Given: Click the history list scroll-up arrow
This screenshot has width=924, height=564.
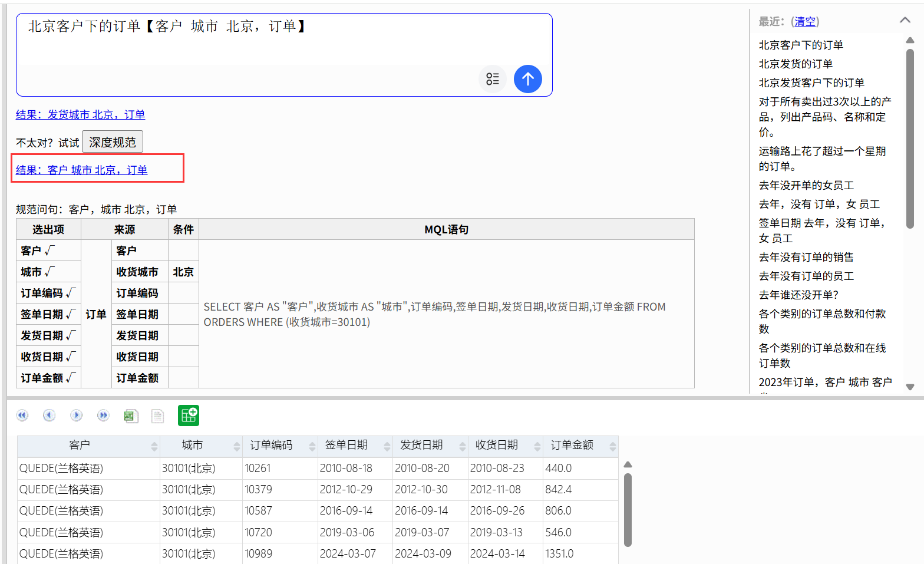Looking at the screenshot, I should pos(910,40).
